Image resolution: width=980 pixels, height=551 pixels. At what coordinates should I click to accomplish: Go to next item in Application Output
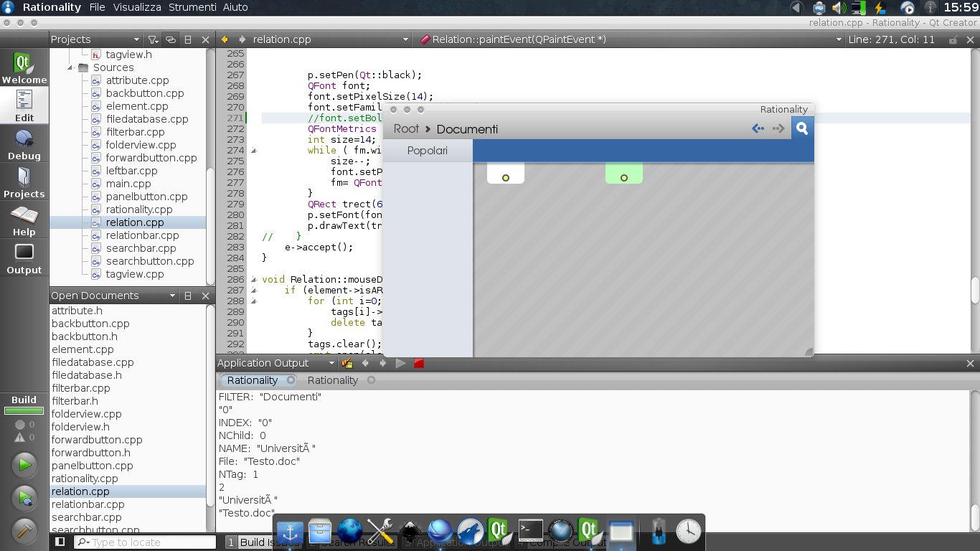click(383, 363)
